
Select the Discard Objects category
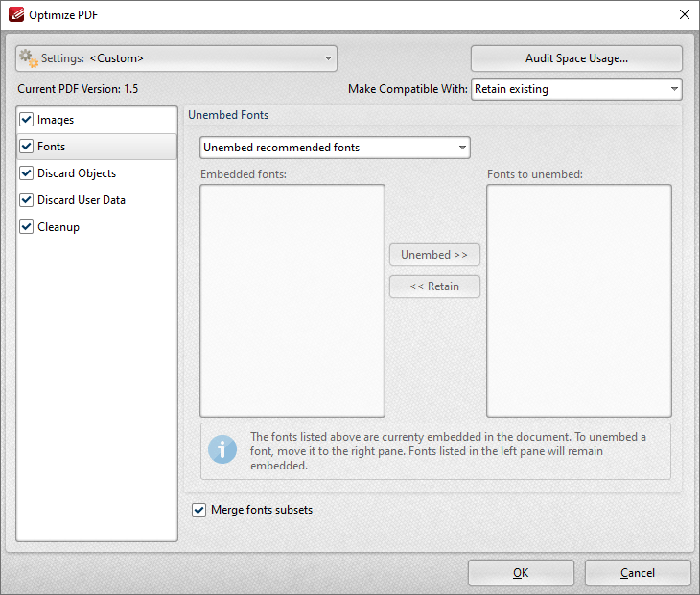[x=77, y=173]
